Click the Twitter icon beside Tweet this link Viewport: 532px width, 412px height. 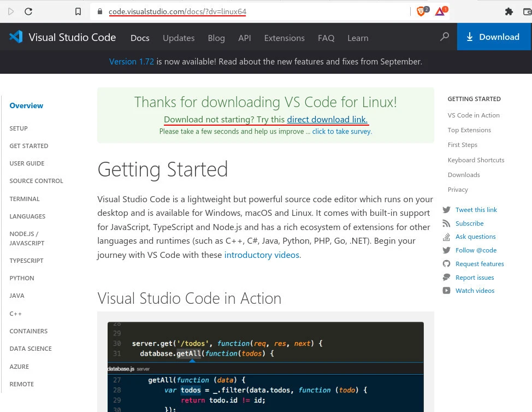point(446,210)
